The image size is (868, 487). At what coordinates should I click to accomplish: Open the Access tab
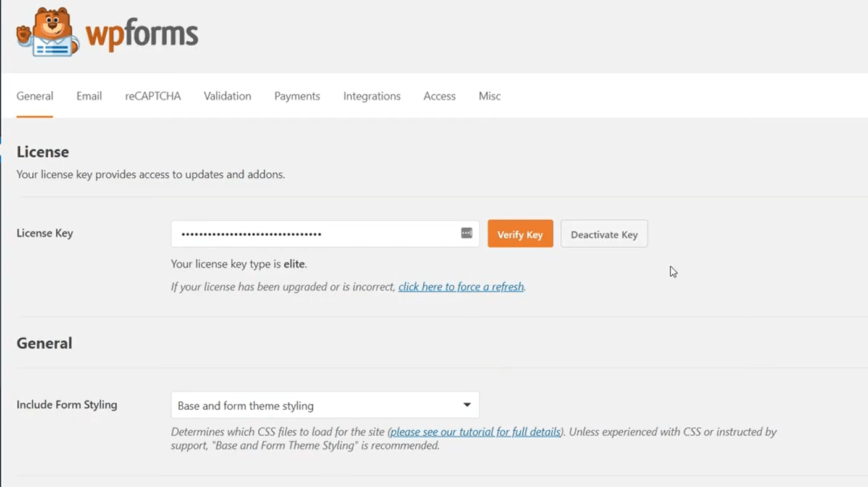(x=439, y=96)
